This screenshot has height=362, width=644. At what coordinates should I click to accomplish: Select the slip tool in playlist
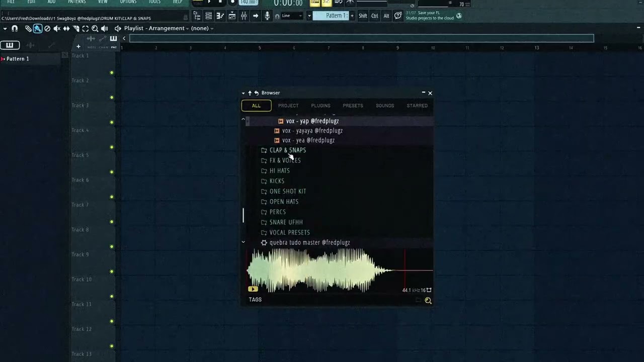click(x=66, y=29)
